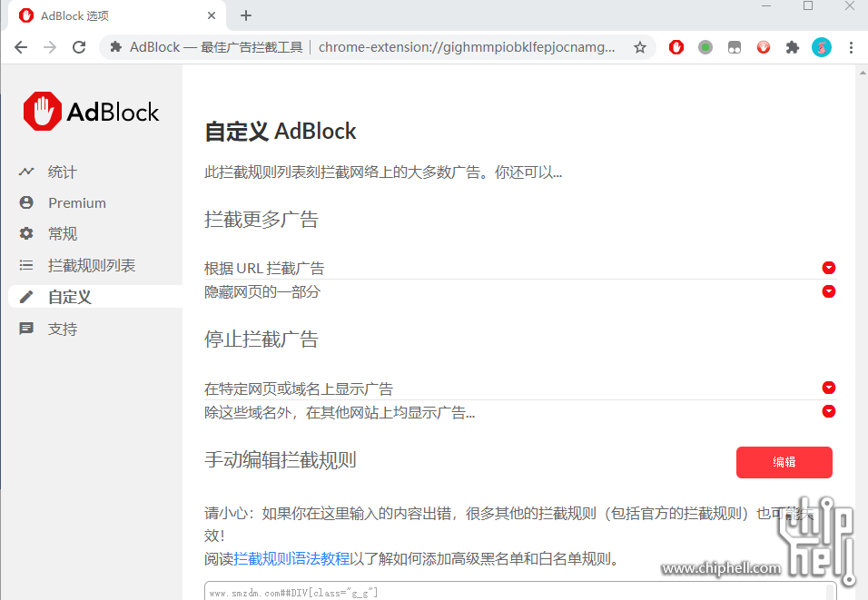Click the red 编辑 button
This screenshot has height=600, width=868.
pyautogui.click(x=784, y=462)
